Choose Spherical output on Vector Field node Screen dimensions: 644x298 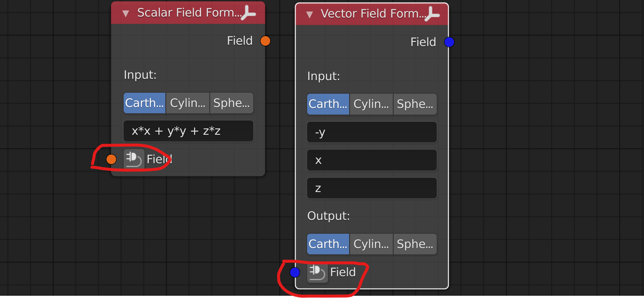[415, 244]
